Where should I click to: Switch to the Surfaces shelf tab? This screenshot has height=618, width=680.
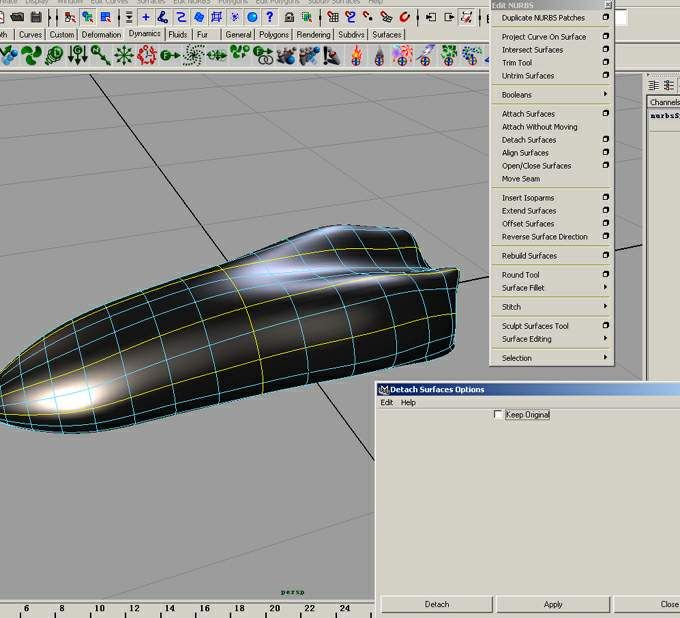[386, 35]
